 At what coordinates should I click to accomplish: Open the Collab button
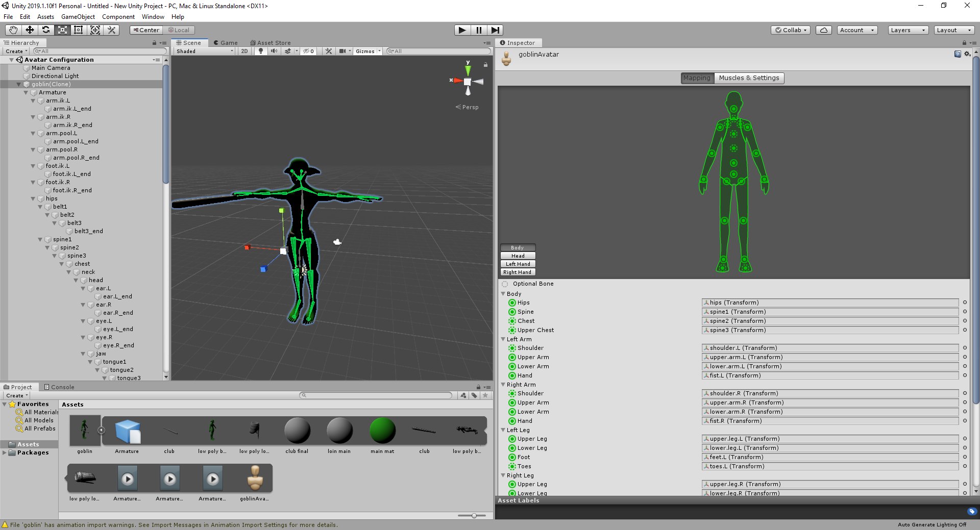pos(791,30)
